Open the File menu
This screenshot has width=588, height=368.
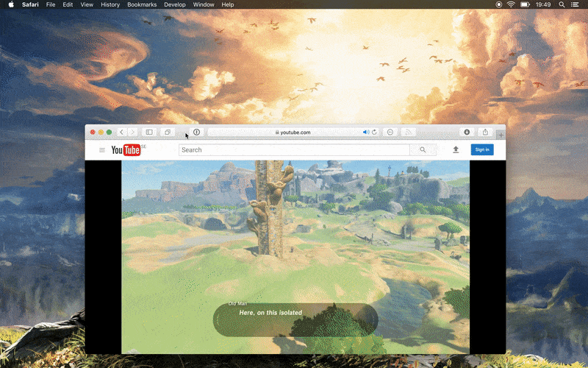coord(51,4)
